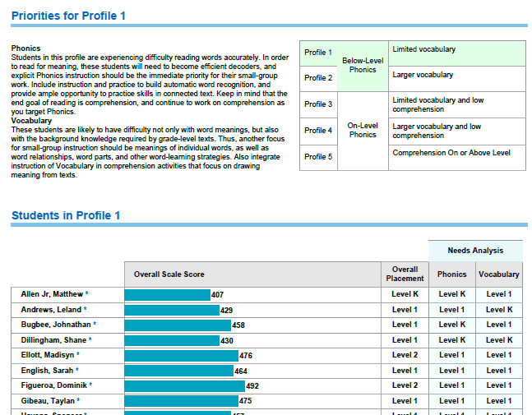This screenshot has height=415, width=532.
Task: Click the Phonics column header
Action: (x=452, y=274)
